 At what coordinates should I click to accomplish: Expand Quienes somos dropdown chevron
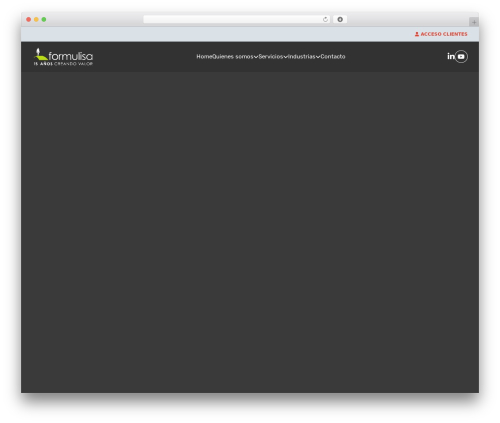coord(256,57)
